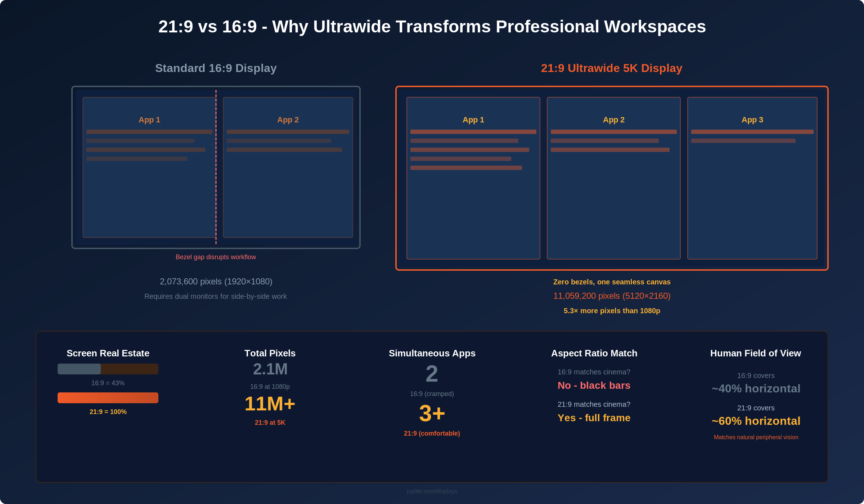Click the '21:9 covers' label
The width and height of the screenshot is (864, 504).
756,408
